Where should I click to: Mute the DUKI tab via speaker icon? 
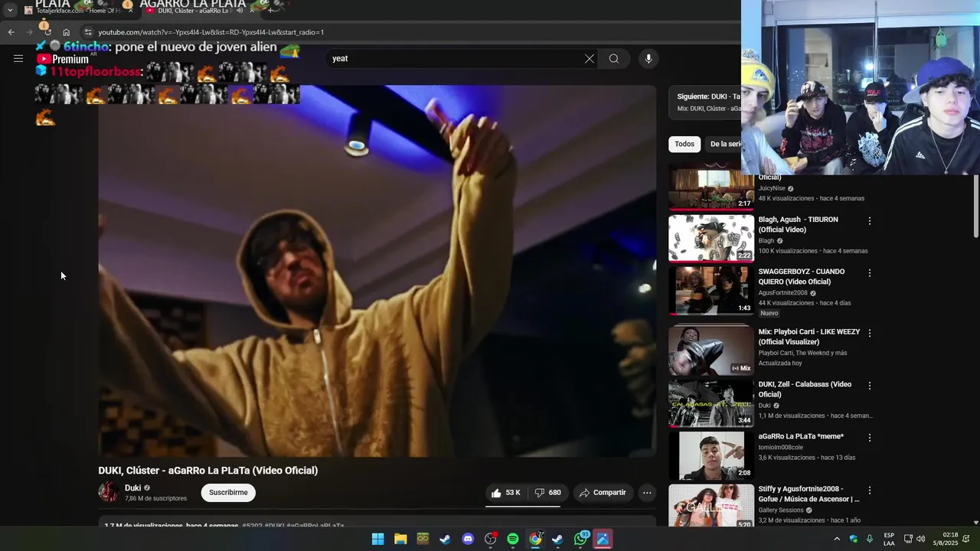point(240,11)
